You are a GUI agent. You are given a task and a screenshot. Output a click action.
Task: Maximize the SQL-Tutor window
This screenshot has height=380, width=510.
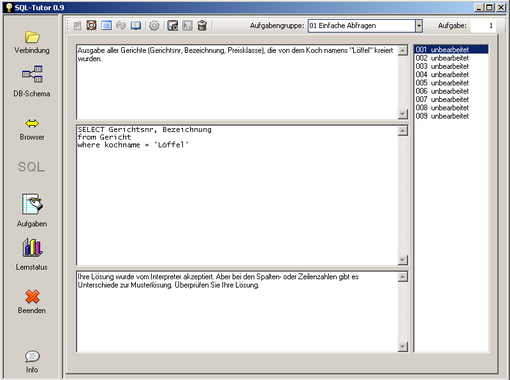click(x=489, y=7)
